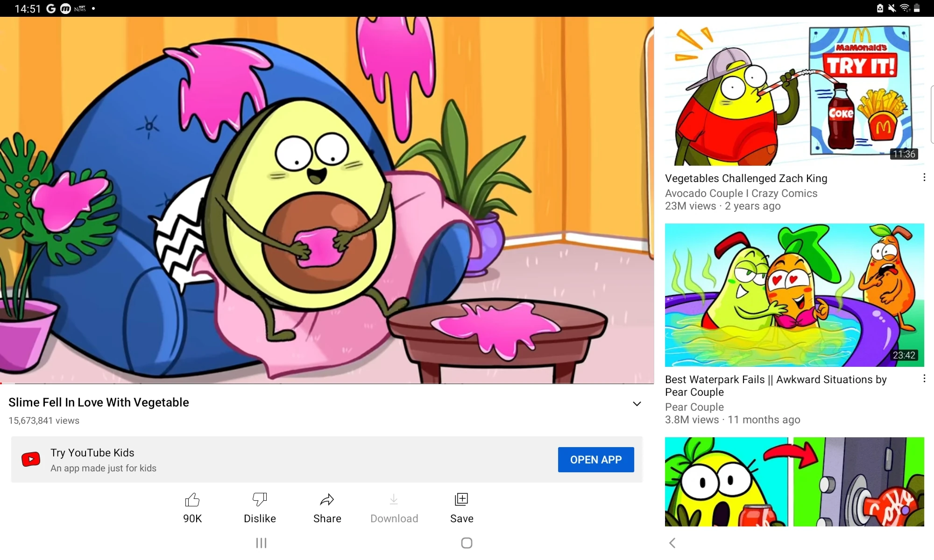
Task: Expand the video title description chevron
Action: point(637,403)
